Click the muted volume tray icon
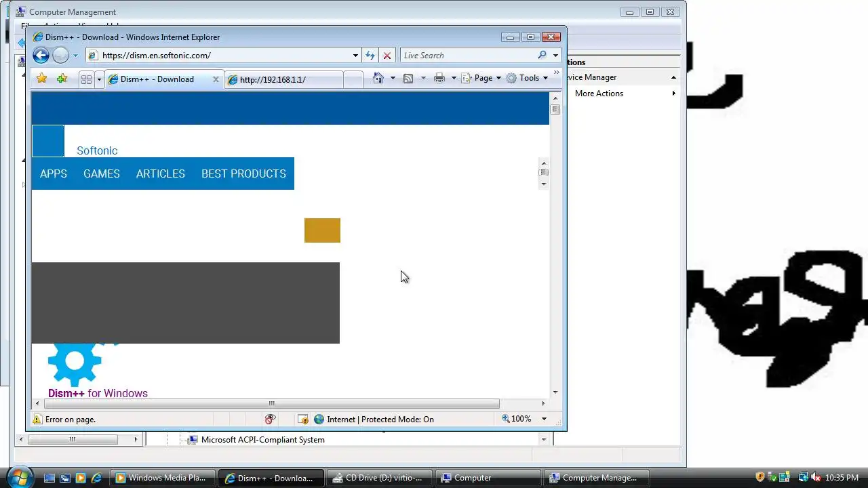868x488 pixels. coord(816,478)
